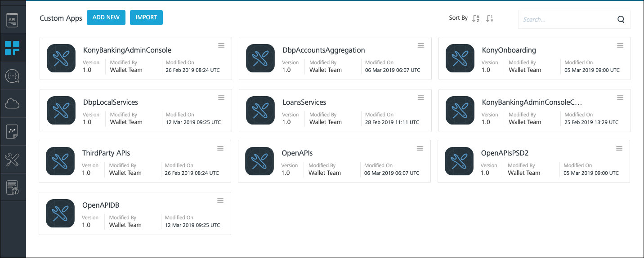Viewport: 644px width, 258px height.
Task: Click Modified On date on OpenAPIsPSD2 card
Action: (x=591, y=173)
